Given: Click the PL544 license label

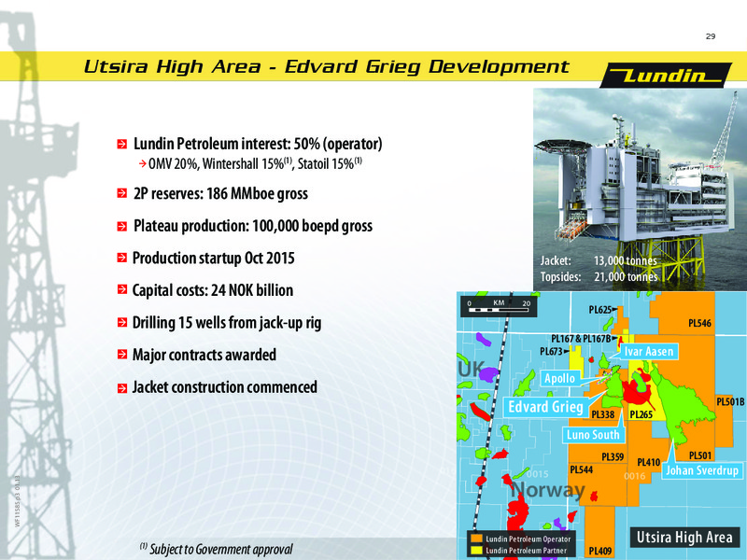Looking at the screenshot, I should pos(581,470).
